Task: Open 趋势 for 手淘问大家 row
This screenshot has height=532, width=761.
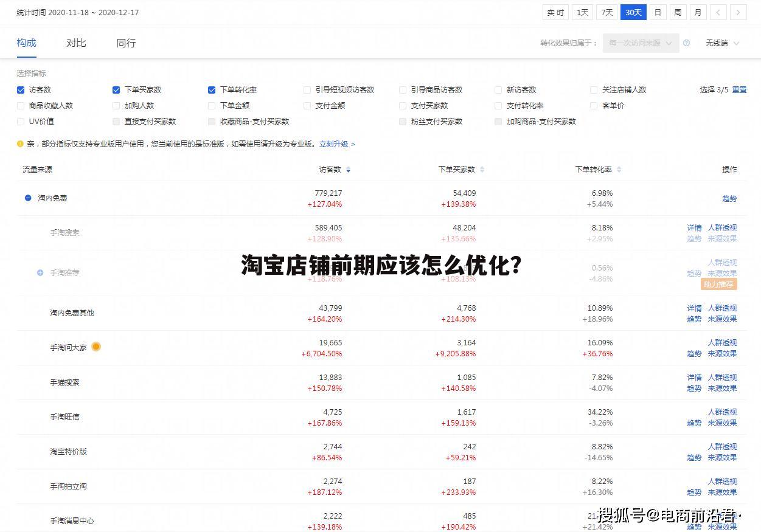Action: (x=694, y=354)
